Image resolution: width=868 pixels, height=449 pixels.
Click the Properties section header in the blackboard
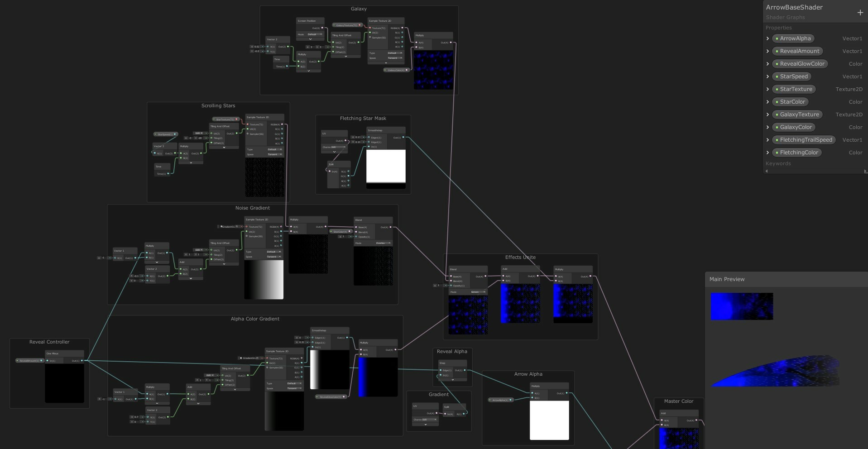pyautogui.click(x=779, y=28)
